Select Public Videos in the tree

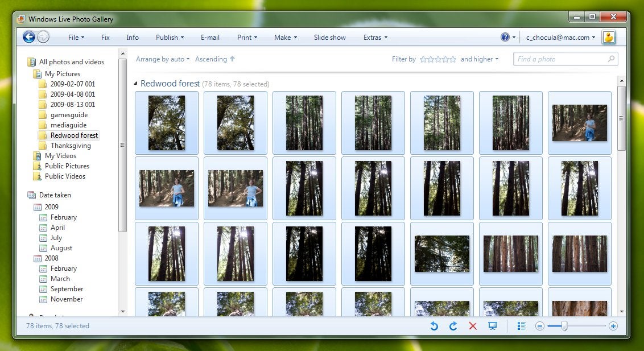[65, 176]
